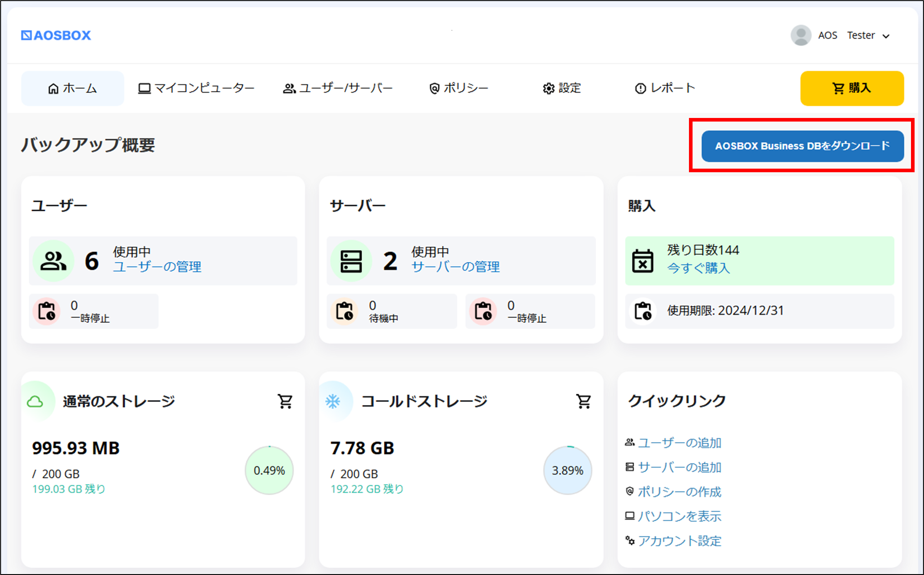924x575 pixels.
Task: Click the 待機中 clipboard icon
Action: [344, 311]
